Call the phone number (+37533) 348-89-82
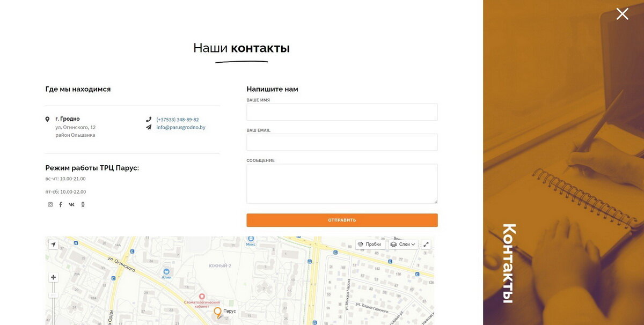Viewport: 644px width, 325px height. click(178, 120)
